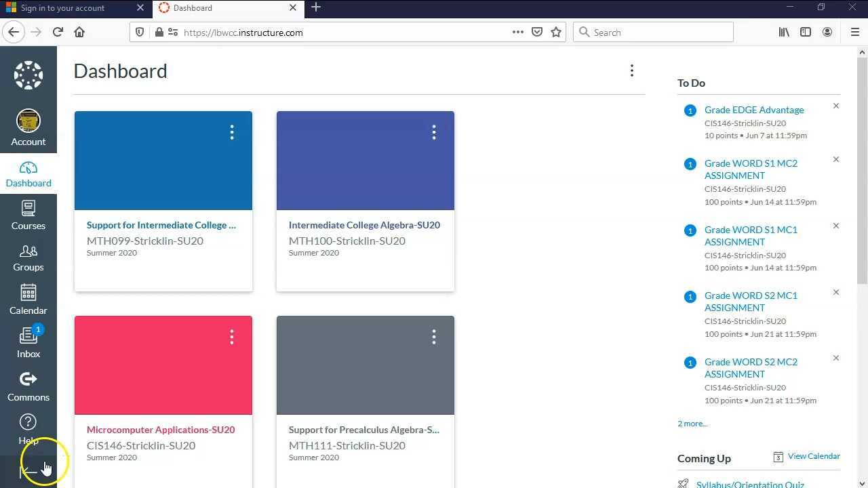Open options menu on MTH099 course card
Image resolution: width=868 pixels, height=488 pixels.
[x=232, y=133]
